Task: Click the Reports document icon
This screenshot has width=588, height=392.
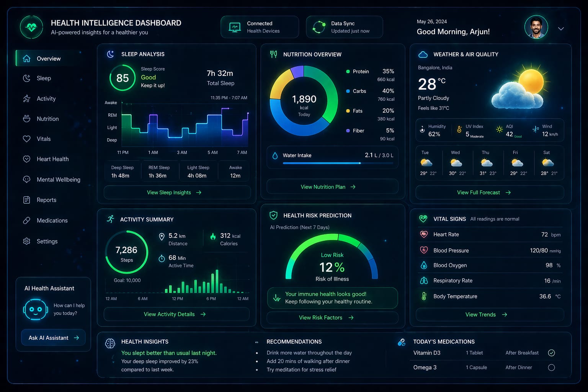Action: pyautogui.click(x=26, y=200)
